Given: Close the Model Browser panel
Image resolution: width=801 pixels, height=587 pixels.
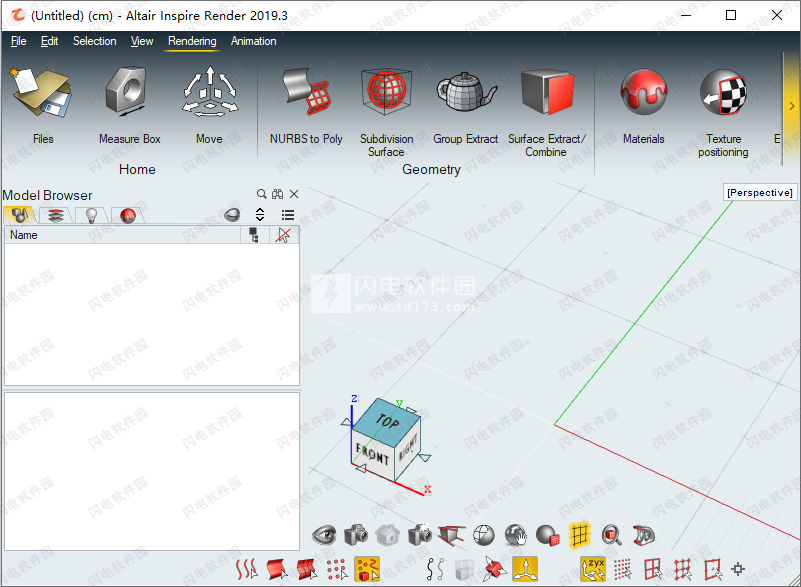Looking at the screenshot, I should point(294,194).
